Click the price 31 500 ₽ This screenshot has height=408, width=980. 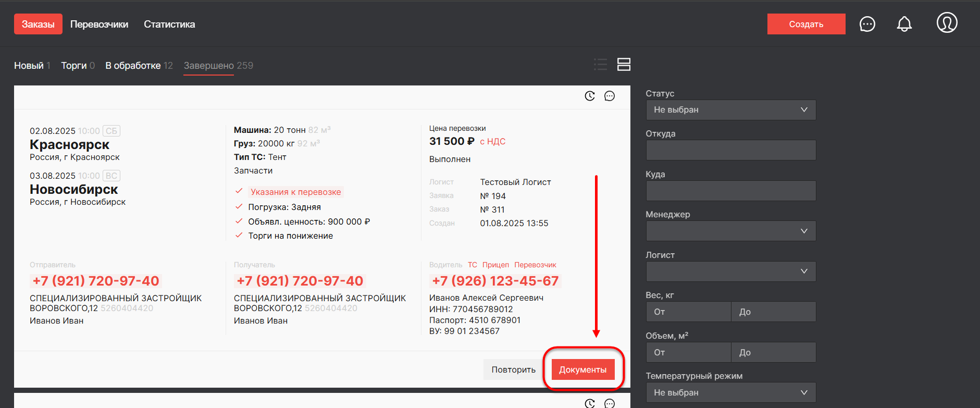pos(452,141)
